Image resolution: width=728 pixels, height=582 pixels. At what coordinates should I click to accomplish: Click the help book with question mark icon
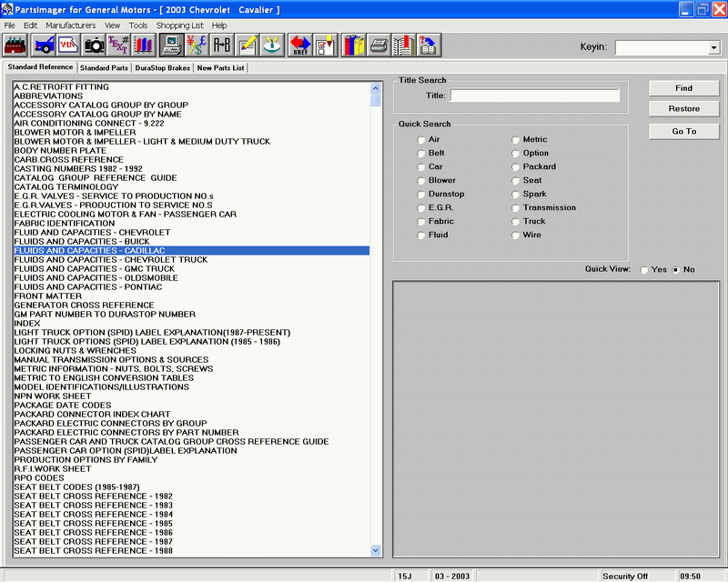tap(429, 45)
